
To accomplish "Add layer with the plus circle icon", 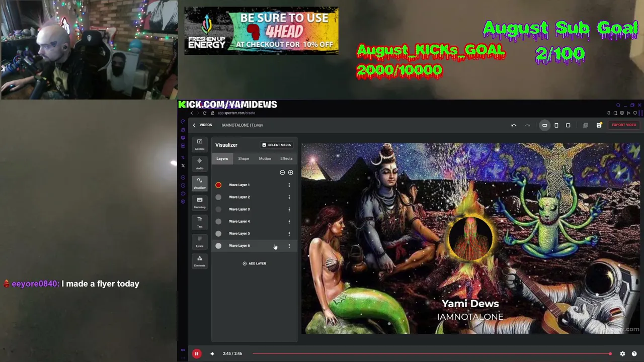I will point(290,172).
